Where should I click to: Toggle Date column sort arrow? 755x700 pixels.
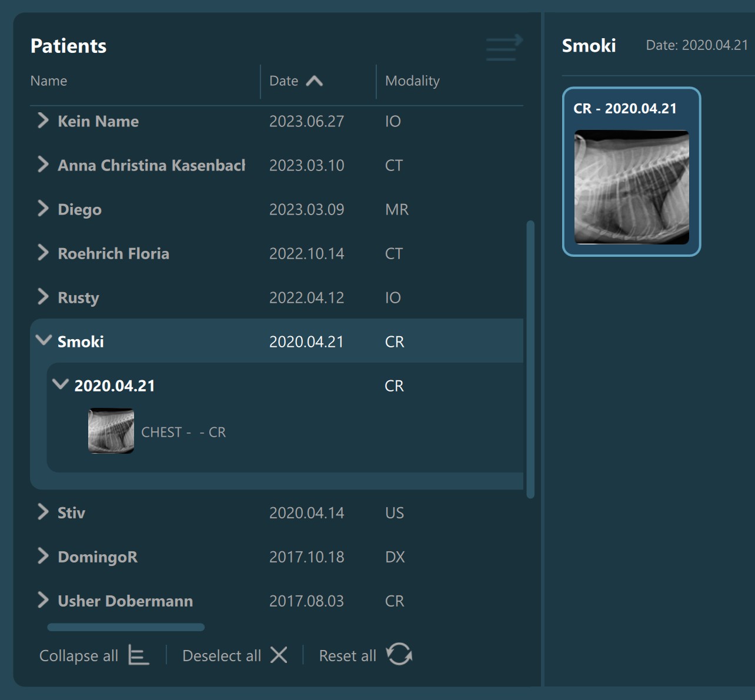[315, 81]
